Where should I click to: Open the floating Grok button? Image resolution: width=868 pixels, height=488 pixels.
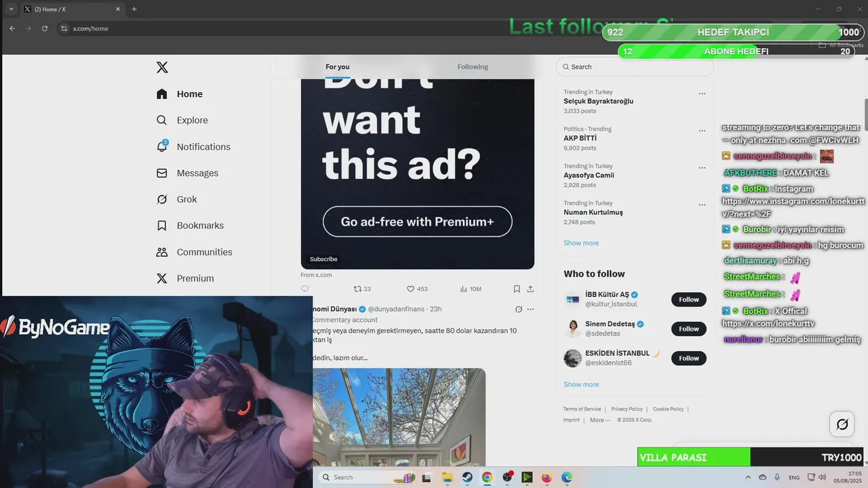[x=842, y=424]
